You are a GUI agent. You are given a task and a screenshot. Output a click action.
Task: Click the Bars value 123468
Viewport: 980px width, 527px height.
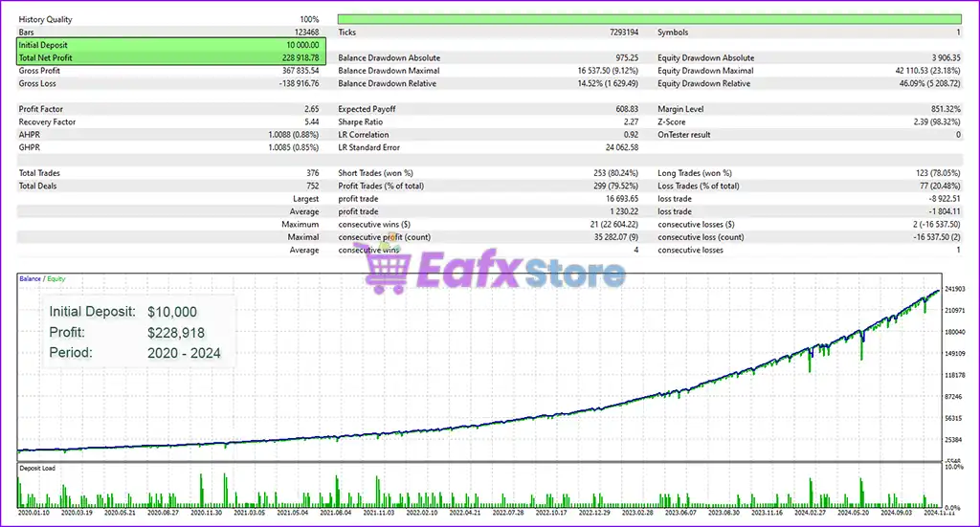[x=307, y=32]
